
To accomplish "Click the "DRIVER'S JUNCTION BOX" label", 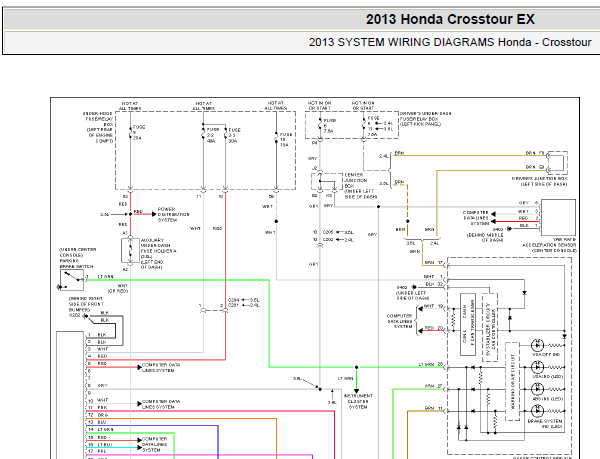I will pos(540,179).
